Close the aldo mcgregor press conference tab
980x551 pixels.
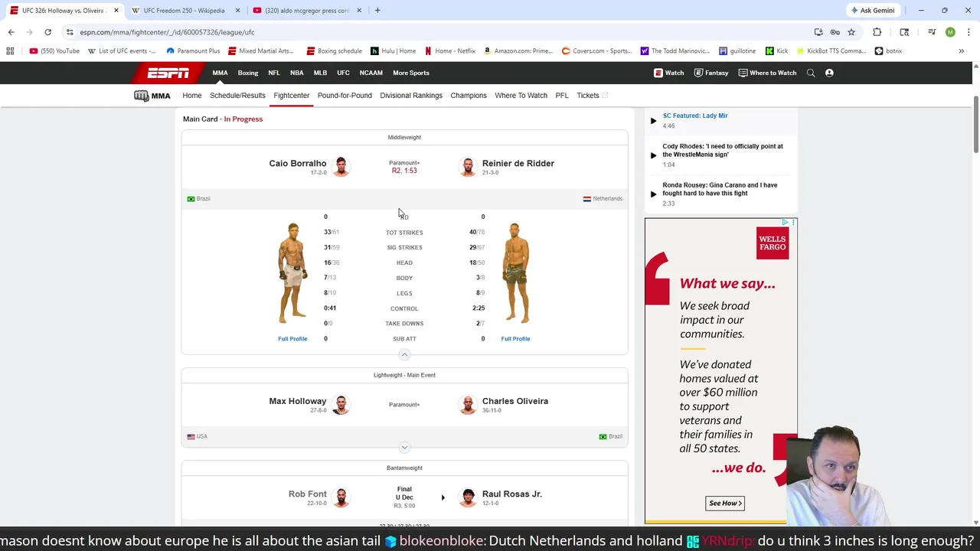coord(360,11)
